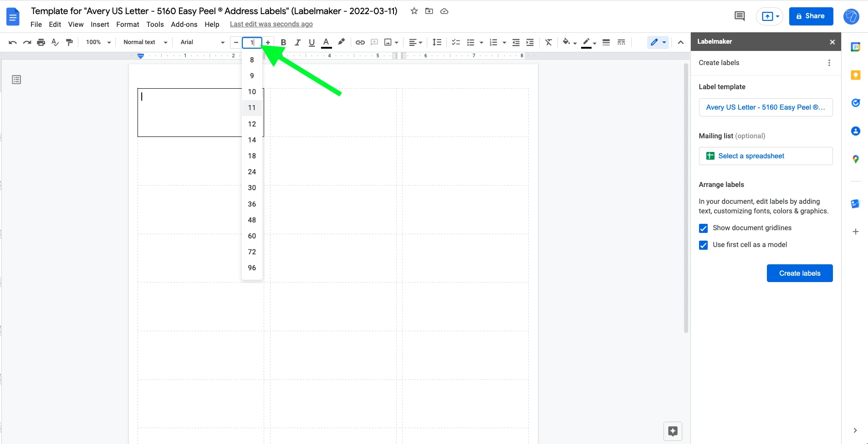Open line and paragraph spacing

(x=437, y=42)
